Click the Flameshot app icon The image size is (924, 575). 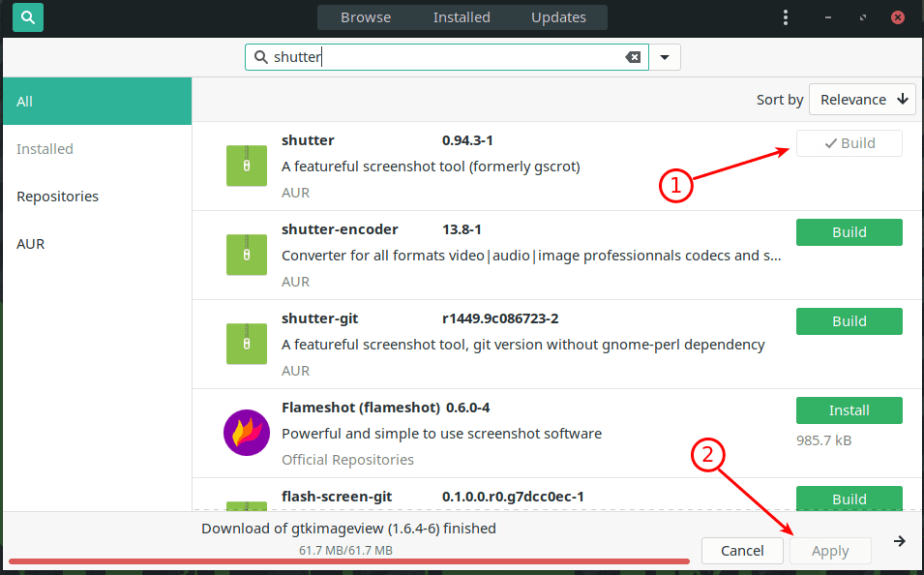[x=247, y=433]
